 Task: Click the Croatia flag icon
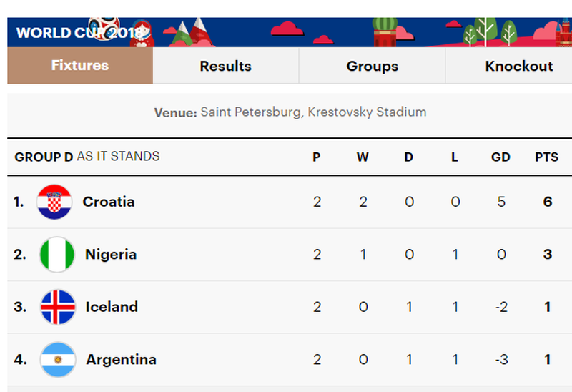coord(55,202)
